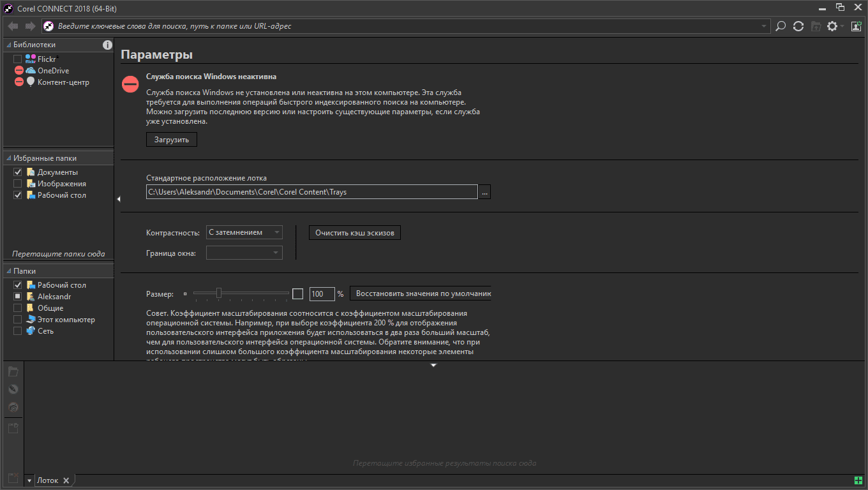This screenshot has width=868, height=490.
Task: Enable the Flickr library checkbox
Action: [x=18, y=59]
